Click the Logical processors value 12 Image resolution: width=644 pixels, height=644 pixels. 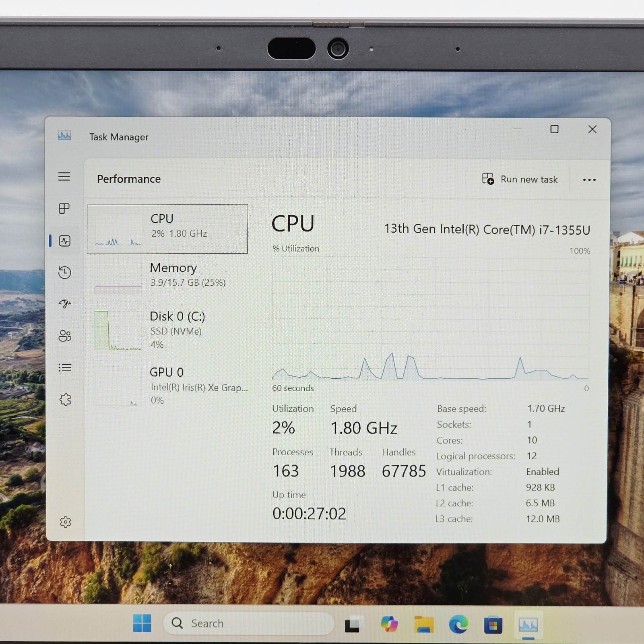[532, 456]
